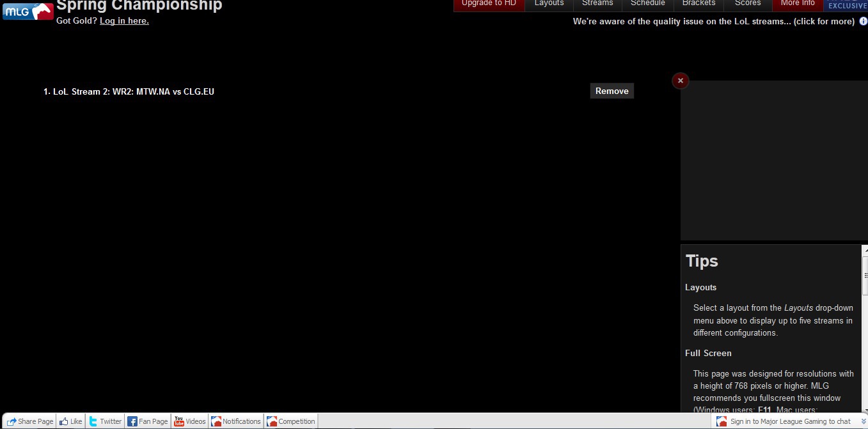The height and width of the screenshot is (429, 868).
Task: Remove LoL Stream 2 from the layout
Action: pyautogui.click(x=612, y=91)
